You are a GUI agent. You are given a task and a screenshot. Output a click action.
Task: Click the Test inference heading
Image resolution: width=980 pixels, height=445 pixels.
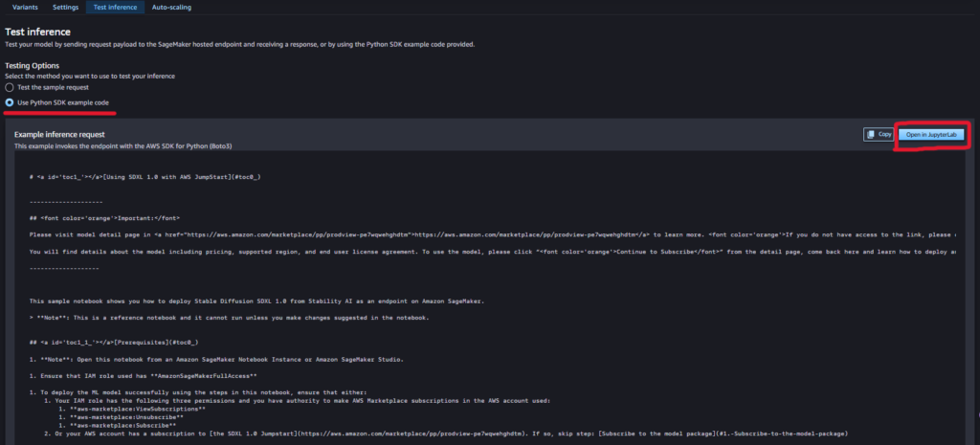tap(37, 32)
